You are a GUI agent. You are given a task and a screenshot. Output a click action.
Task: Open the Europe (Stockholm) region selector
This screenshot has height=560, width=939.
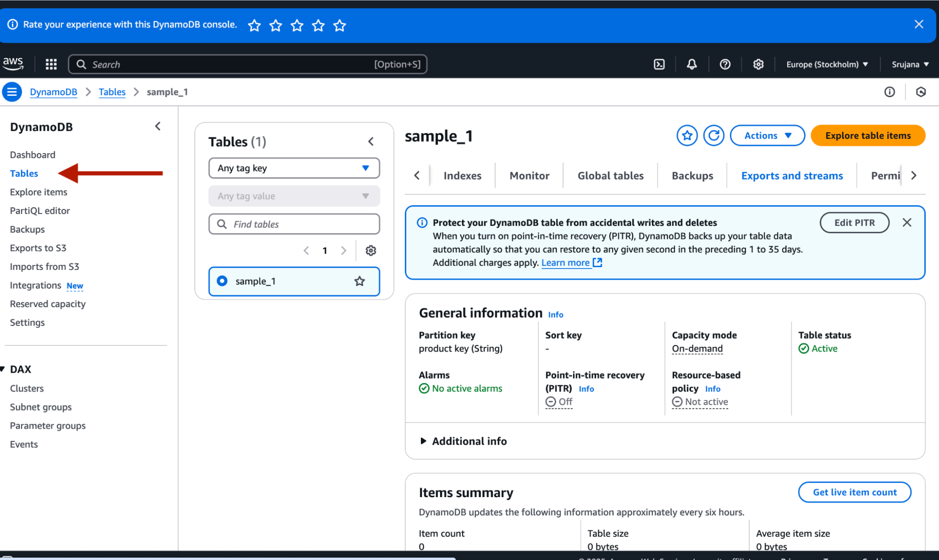827,64
